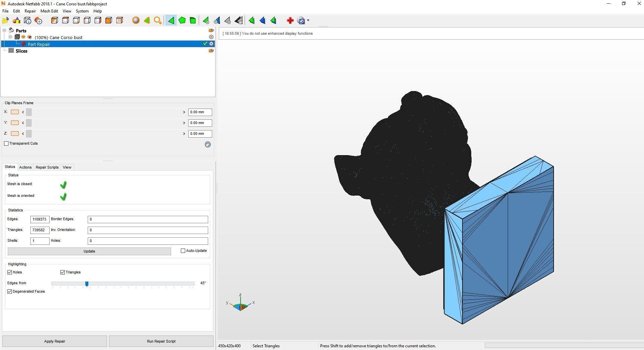The width and height of the screenshot is (644, 350).
Task: Cancel Part Repair with red X
Action: pos(212,44)
